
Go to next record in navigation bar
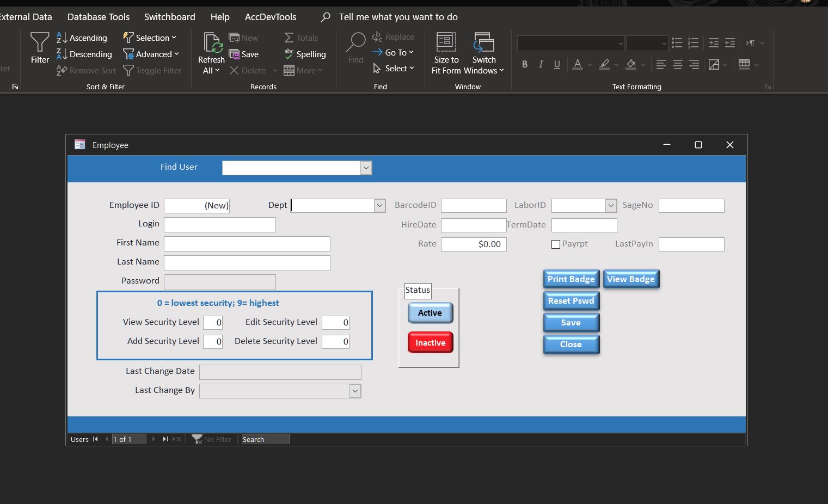tap(154, 439)
